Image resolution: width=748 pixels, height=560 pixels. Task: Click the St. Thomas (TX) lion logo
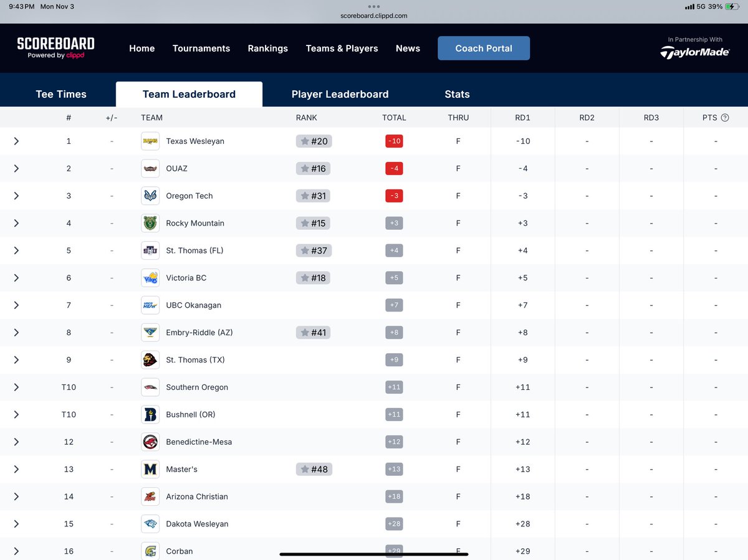pos(150,360)
